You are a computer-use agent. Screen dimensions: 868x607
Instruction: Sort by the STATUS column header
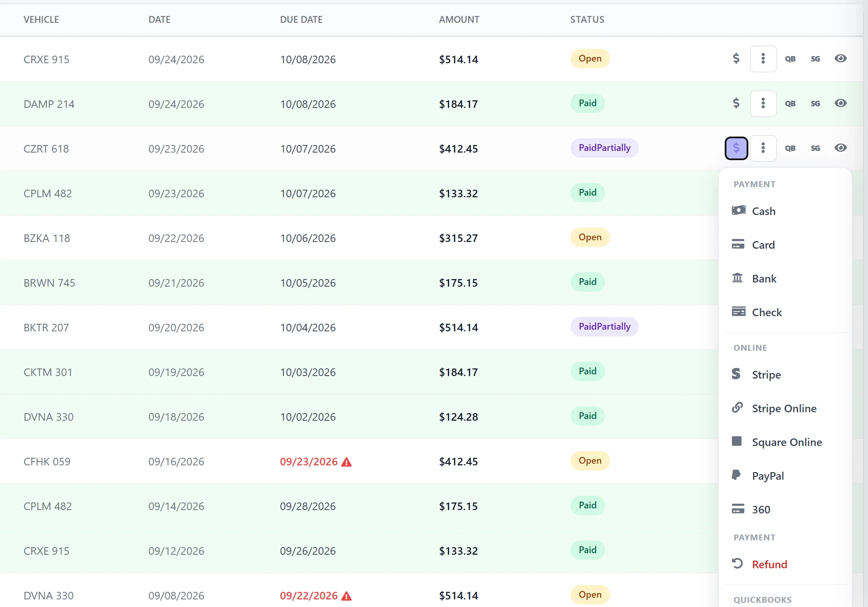click(x=587, y=19)
